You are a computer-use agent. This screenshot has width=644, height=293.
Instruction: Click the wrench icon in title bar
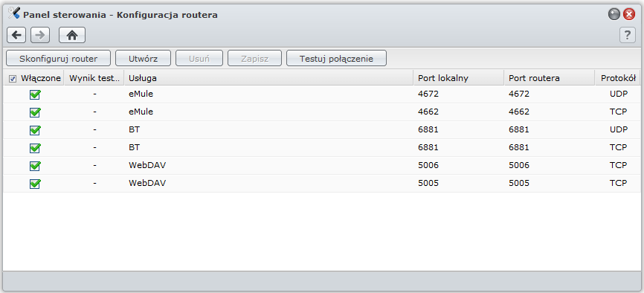[14, 13]
